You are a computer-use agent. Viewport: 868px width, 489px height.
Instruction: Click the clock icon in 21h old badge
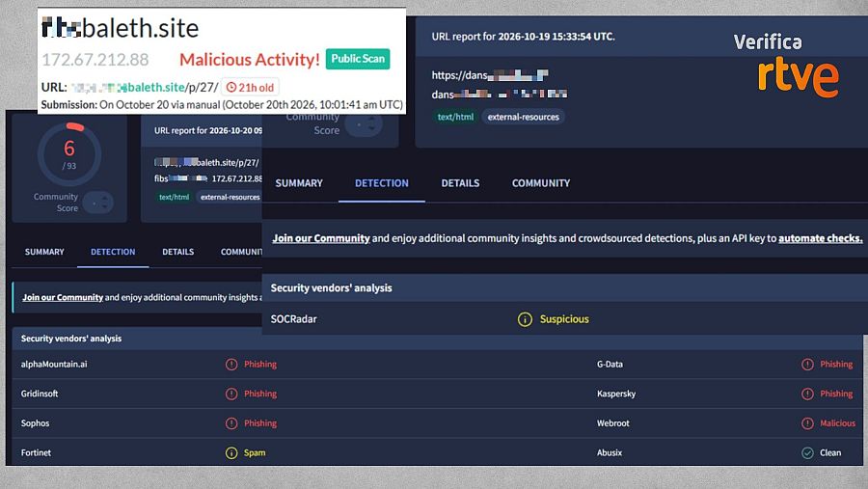coord(231,88)
